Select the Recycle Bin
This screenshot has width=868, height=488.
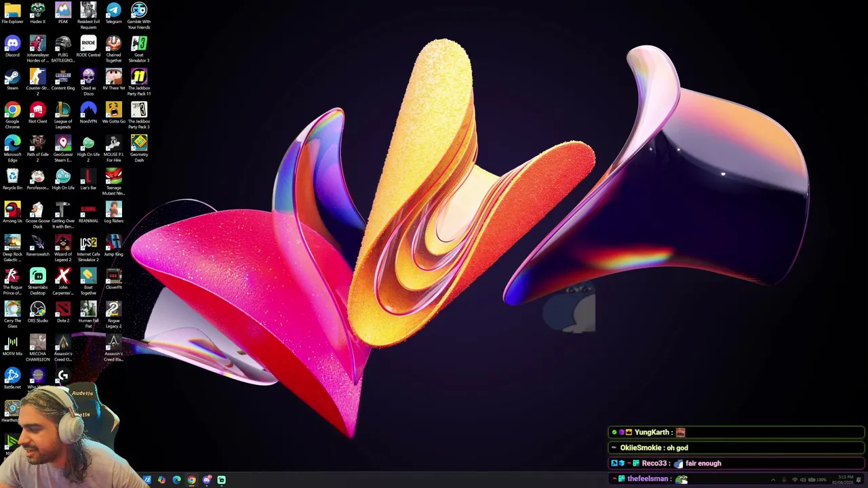coord(12,180)
